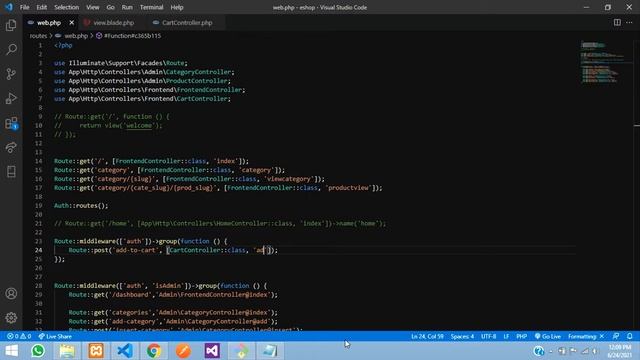Open the File menu
The height and width of the screenshot is (360, 640).
(24, 7)
